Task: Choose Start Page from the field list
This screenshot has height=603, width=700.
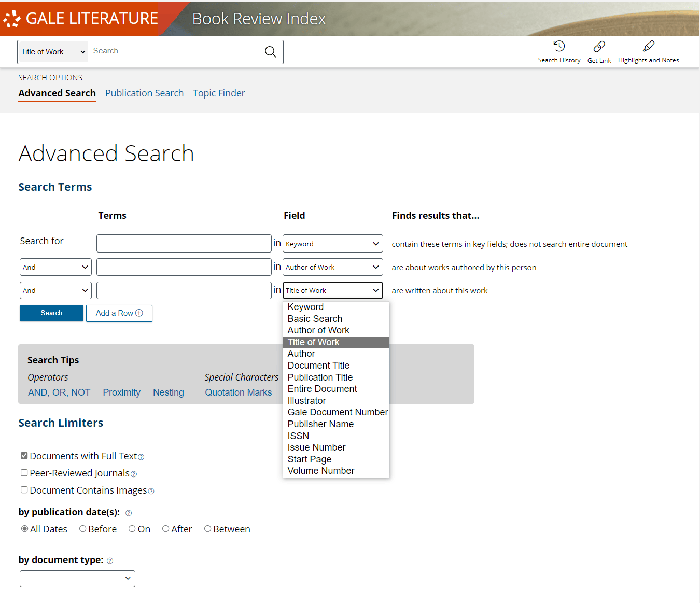Action: point(336,460)
